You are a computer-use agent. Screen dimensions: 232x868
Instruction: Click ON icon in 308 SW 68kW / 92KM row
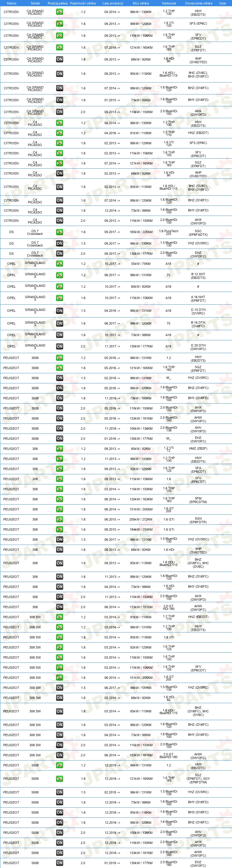(x=60, y=698)
